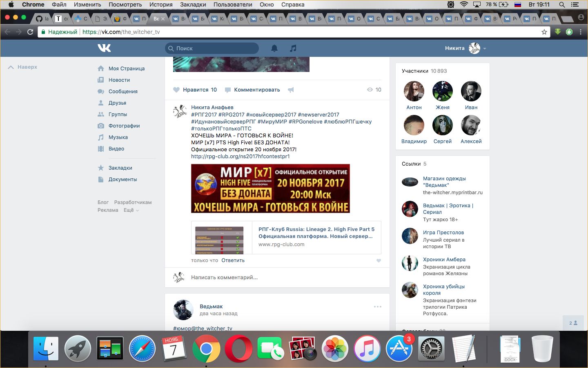Open the Окно menu

[267, 4]
